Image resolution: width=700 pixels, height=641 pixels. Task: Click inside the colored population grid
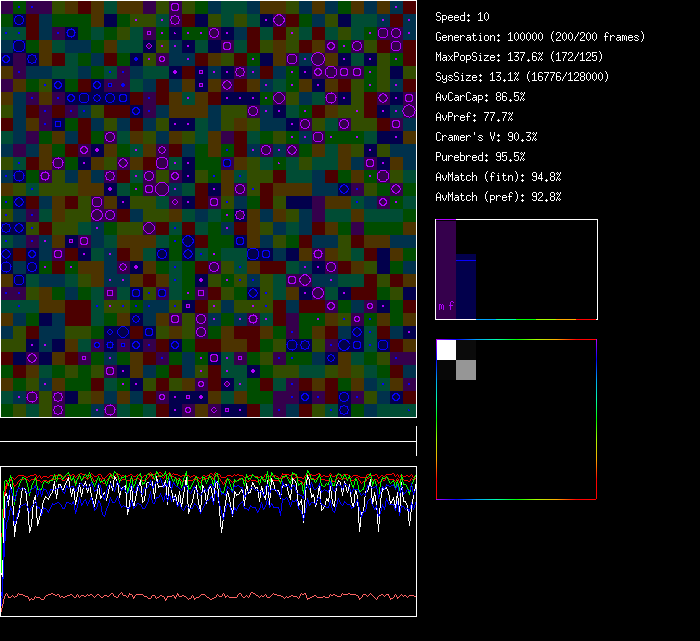208,208
